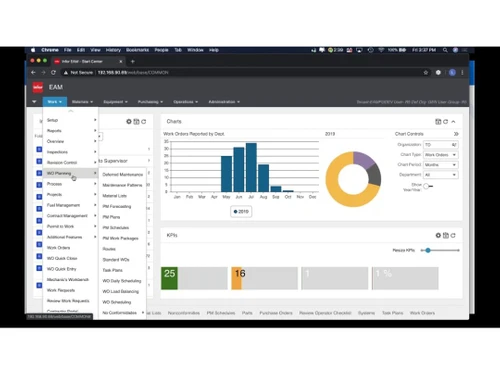Choose Standard WOs in submenu
This screenshot has width=500, height=375.
coord(122,260)
